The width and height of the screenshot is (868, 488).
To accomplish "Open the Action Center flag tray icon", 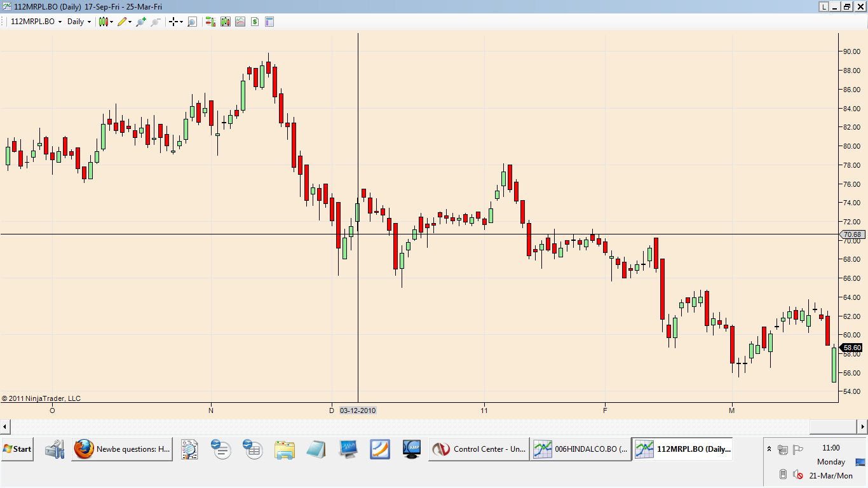I will pos(798,450).
